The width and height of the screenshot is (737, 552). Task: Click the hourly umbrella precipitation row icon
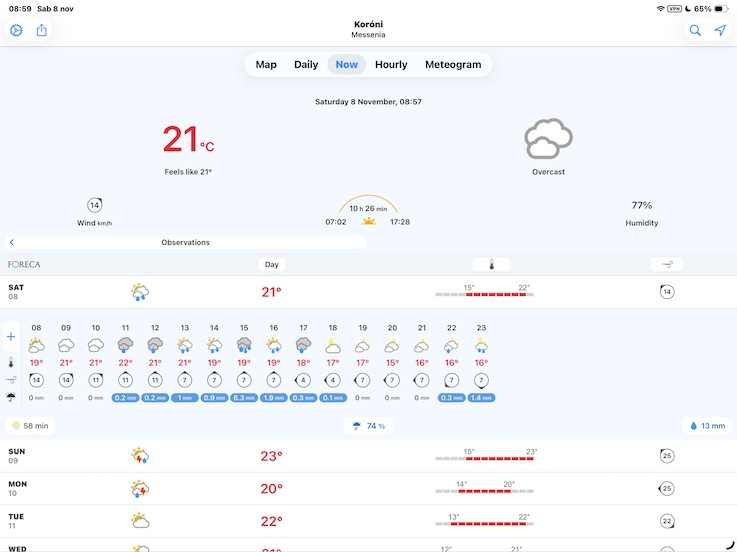pos(11,397)
